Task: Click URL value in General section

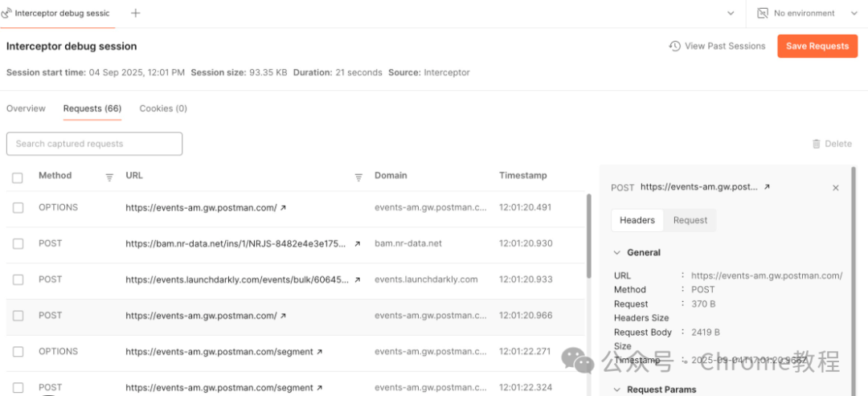Action: pos(767,276)
